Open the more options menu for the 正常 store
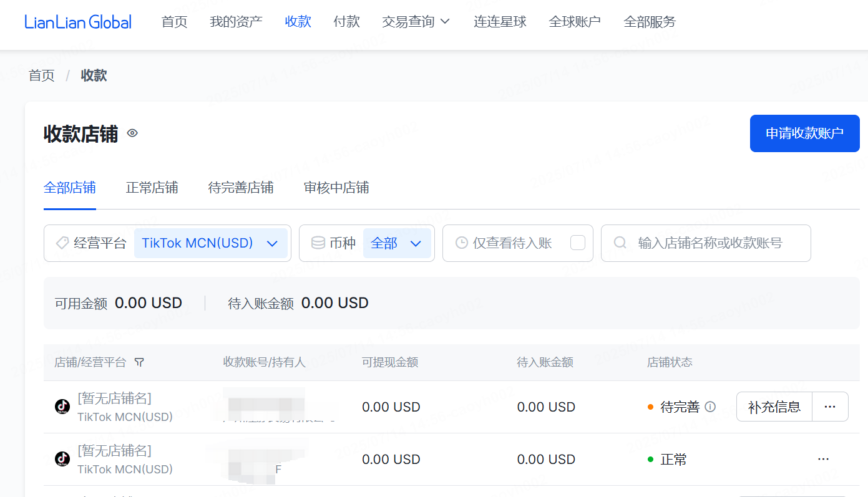The image size is (868, 497). 823,459
